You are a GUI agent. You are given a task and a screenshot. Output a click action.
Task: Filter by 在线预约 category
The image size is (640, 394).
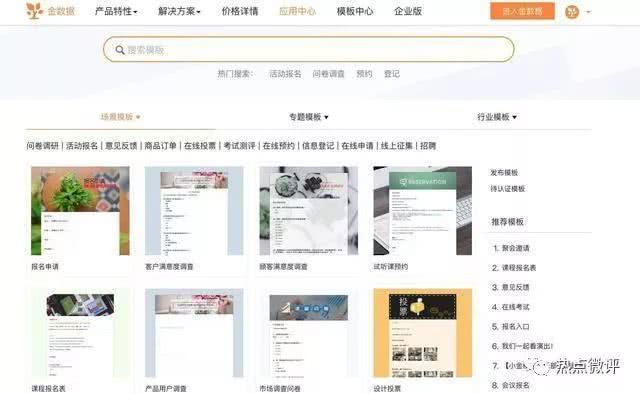click(x=279, y=146)
